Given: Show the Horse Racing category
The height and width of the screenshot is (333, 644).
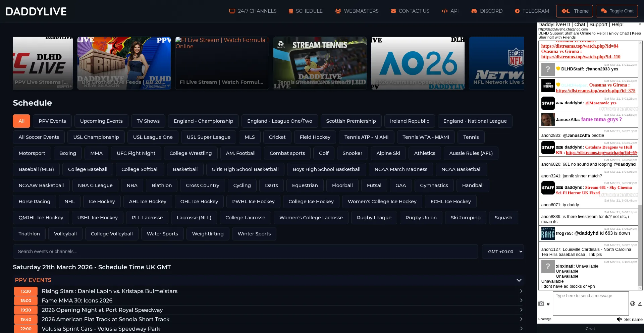Looking at the screenshot, I should click(35, 202).
